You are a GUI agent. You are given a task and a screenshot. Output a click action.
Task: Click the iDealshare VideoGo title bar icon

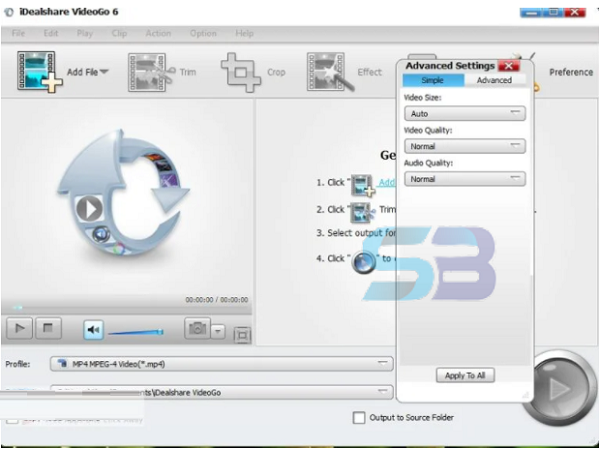(x=9, y=12)
